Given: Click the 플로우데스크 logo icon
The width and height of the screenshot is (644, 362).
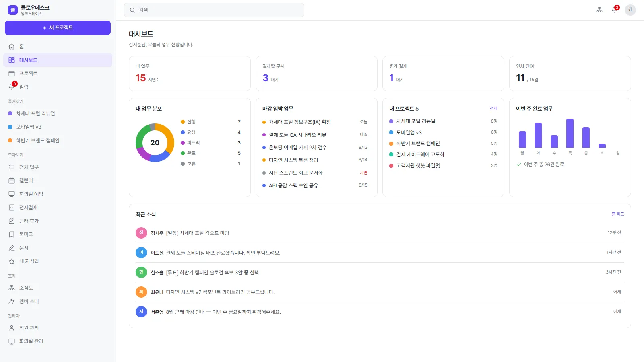Looking at the screenshot, I should pyautogui.click(x=13, y=10).
